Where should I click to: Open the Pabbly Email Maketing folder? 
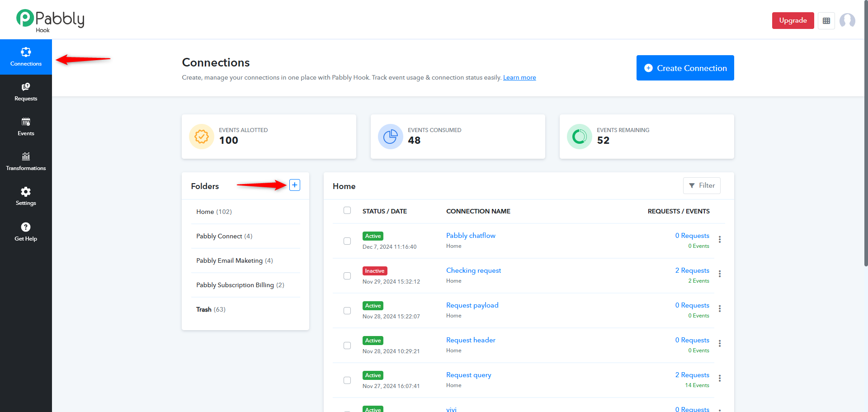click(x=245, y=260)
